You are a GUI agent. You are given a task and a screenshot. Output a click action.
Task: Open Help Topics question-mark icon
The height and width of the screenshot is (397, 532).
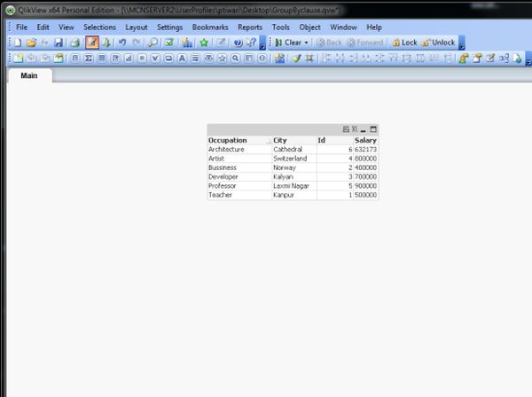coord(239,43)
